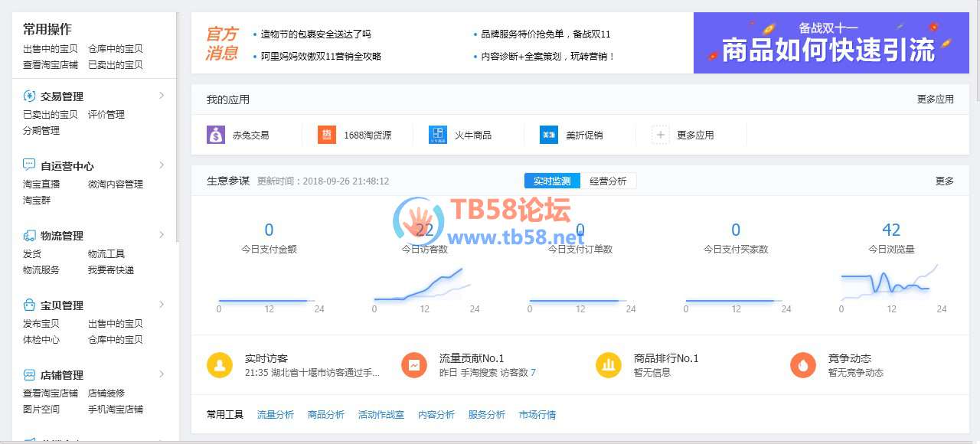The image size is (980, 444).
Task: Click 仓库中的宝贝 under 宝贝管理 heading
Action: tap(116, 339)
